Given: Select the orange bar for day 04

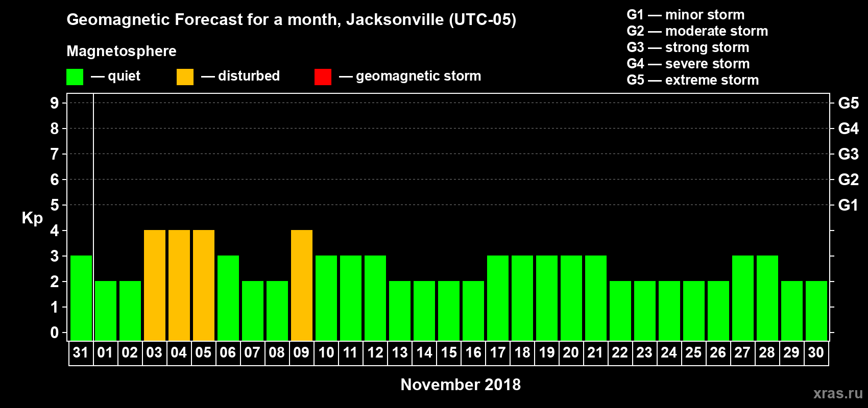Looking at the screenshot, I should click(179, 285).
